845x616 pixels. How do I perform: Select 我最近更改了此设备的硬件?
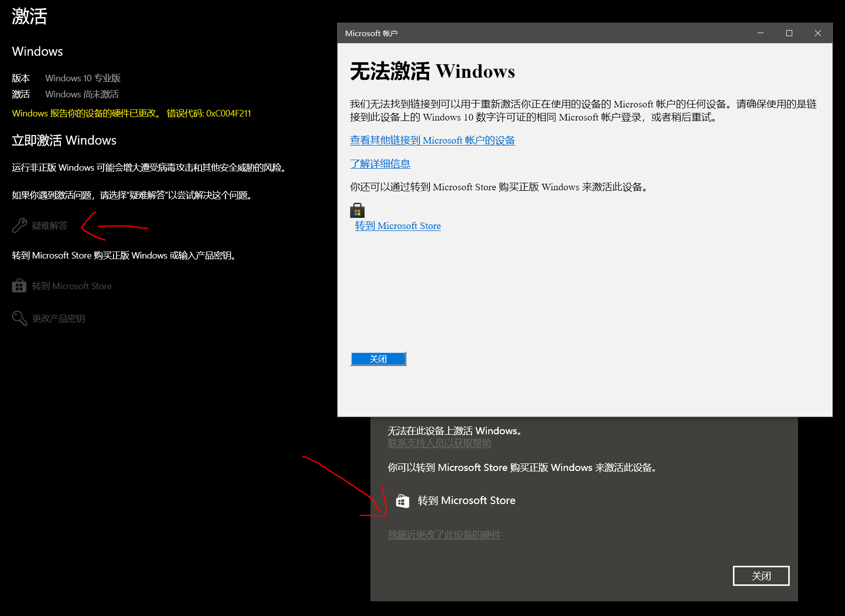(444, 535)
